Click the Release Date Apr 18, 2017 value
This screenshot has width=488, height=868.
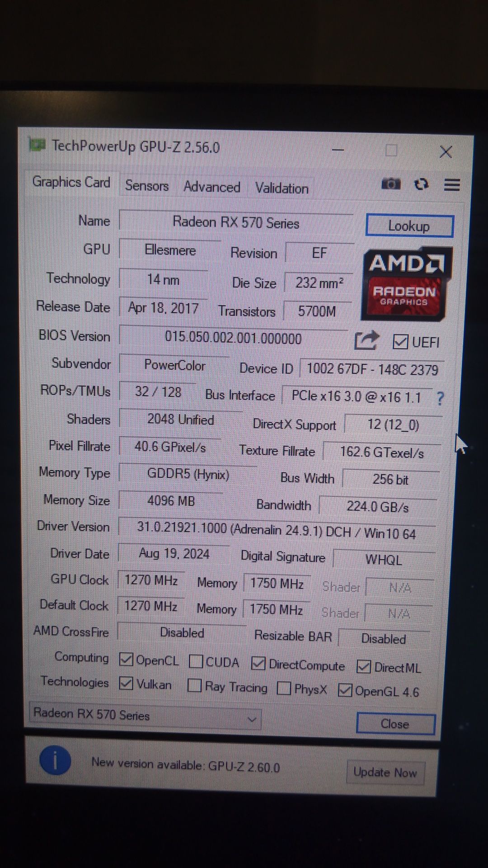point(164,308)
